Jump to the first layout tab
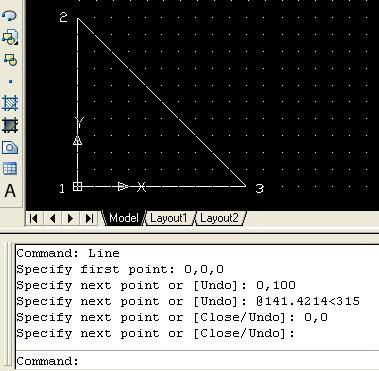Screen dimensions: 379x371 coord(34,219)
